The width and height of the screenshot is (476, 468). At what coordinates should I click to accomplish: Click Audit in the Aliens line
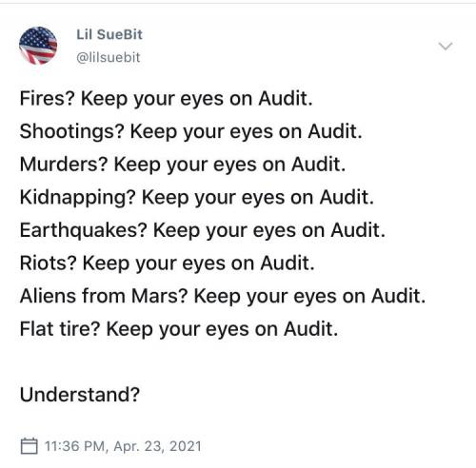398,296
